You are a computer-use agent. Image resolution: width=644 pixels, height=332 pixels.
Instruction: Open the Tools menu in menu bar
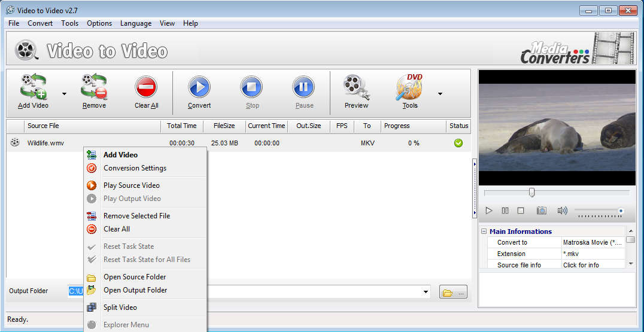tap(70, 23)
